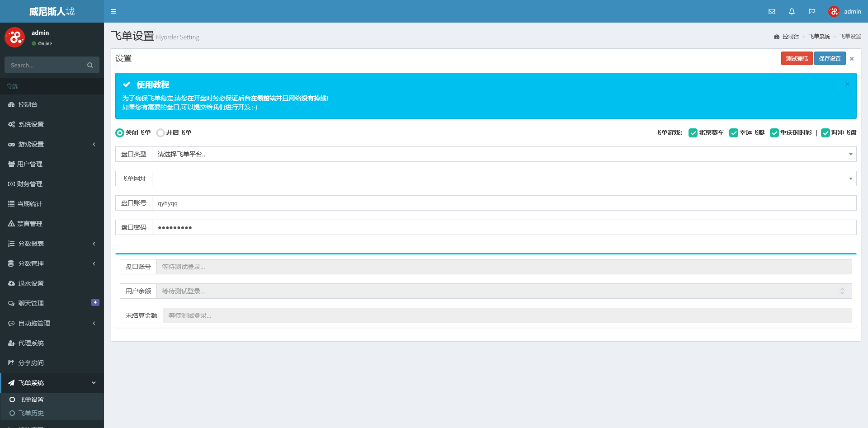Open the notifications bell icon
868x428 pixels.
pos(792,11)
